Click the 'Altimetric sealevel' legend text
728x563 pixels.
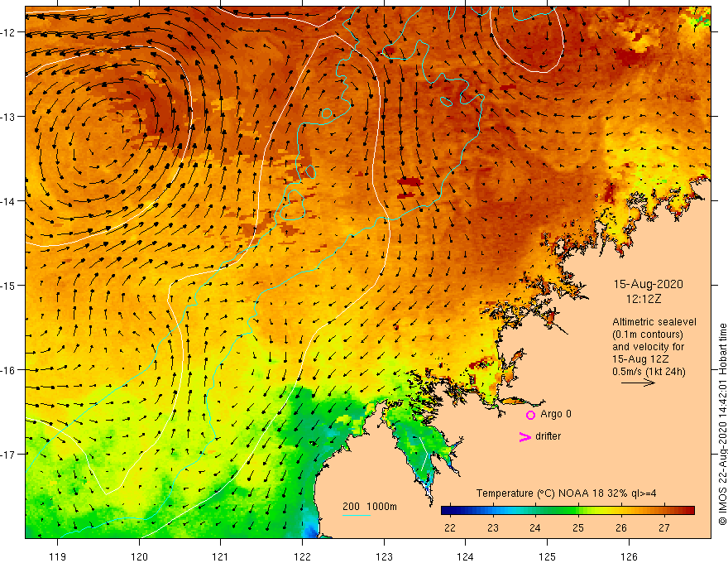click(654, 322)
